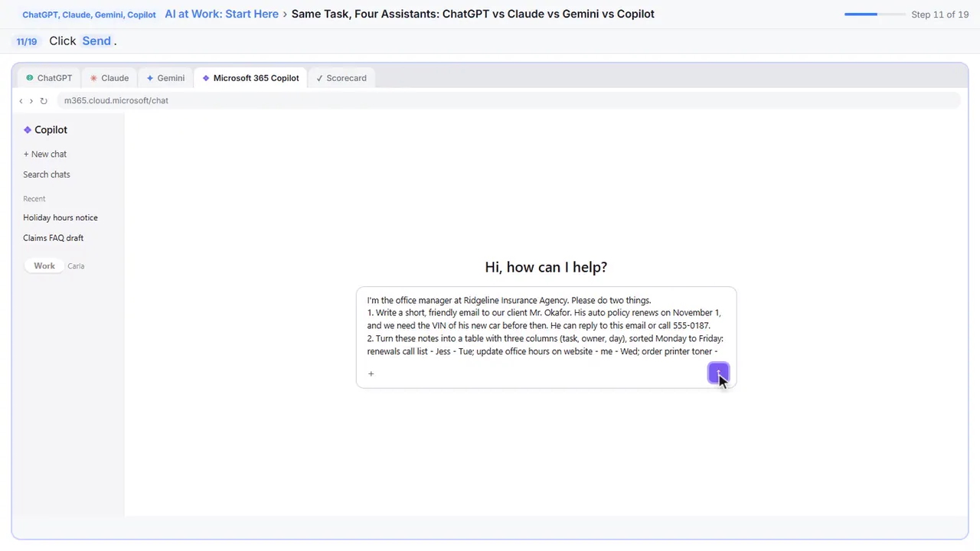
Task: Switch the sidebar toggle to Carla
Action: click(x=76, y=266)
